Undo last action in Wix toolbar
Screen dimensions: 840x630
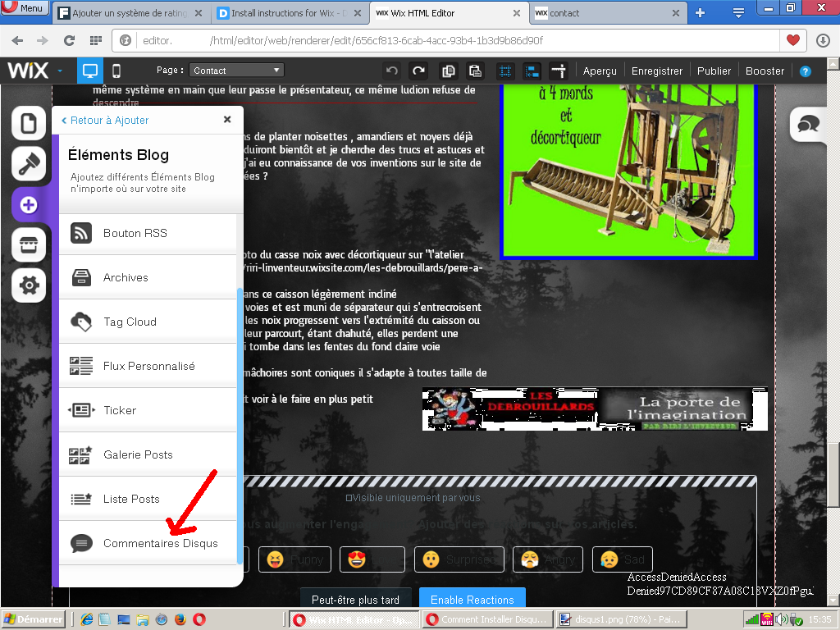coord(392,71)
